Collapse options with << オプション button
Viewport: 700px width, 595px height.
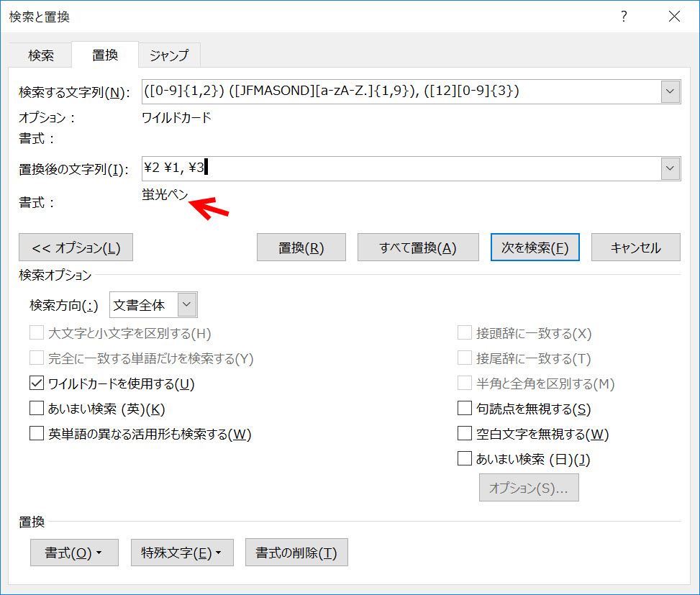[x=76, y=247]
